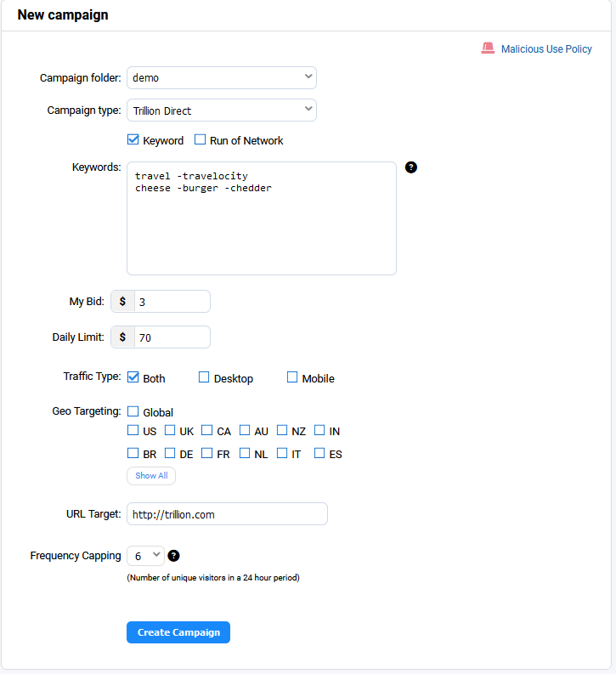Tick the US country checkbox

[x=133, y=430]
